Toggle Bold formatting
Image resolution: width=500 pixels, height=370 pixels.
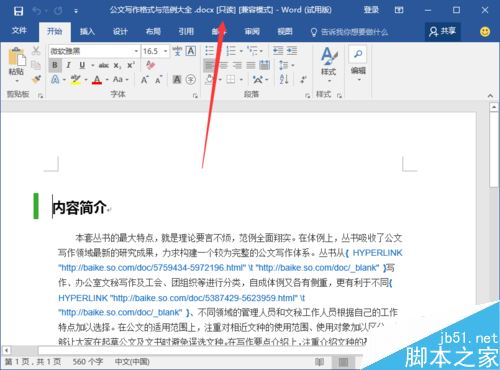tap(55, 65)
